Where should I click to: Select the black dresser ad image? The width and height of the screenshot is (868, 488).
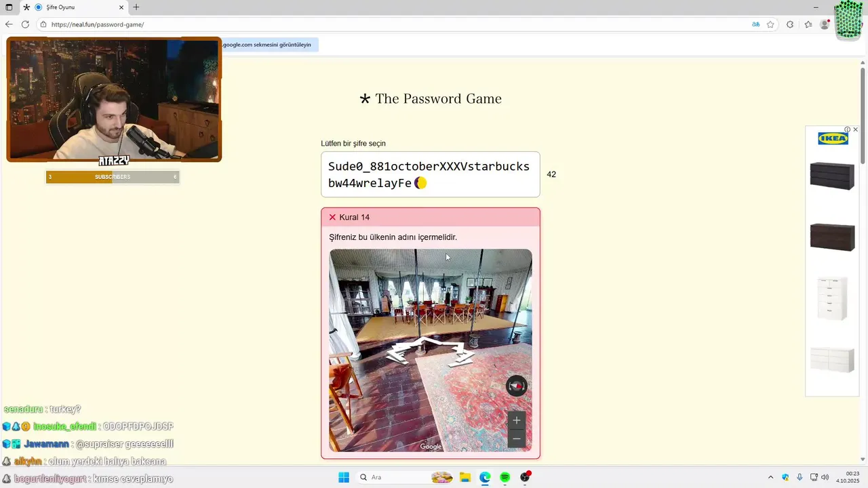point(832,176)
